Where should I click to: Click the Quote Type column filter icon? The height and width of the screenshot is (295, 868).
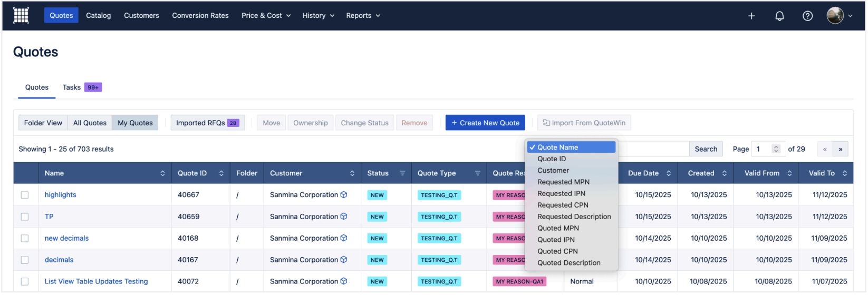(478, 173)
